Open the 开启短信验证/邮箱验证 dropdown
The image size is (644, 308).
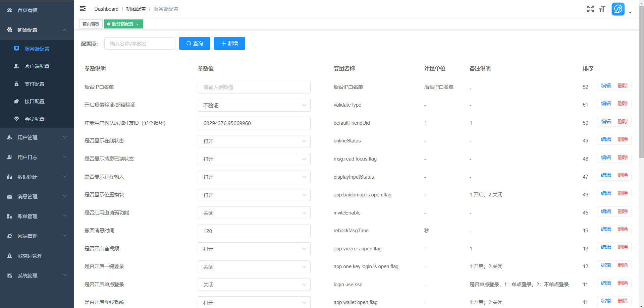click(x=254, y=105)
